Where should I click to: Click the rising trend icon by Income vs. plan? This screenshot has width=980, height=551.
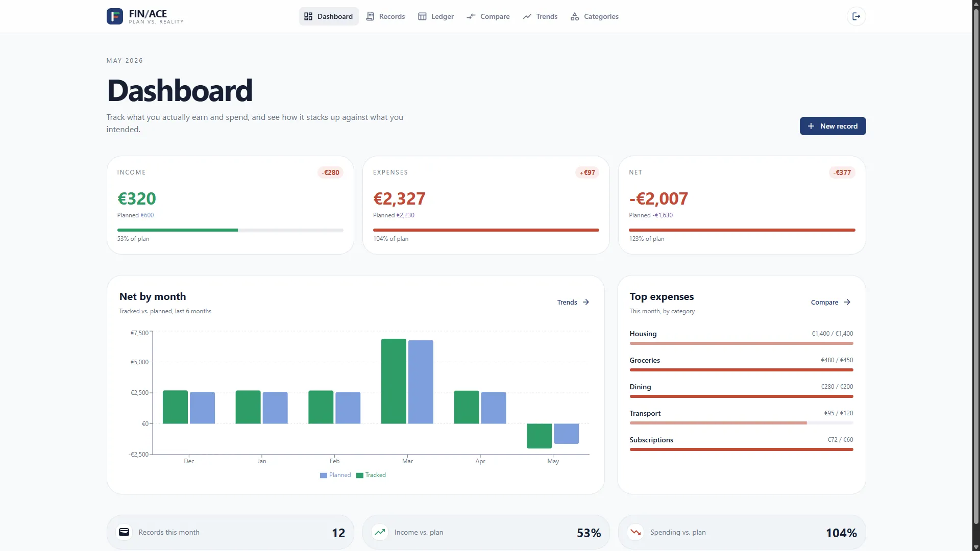[380, 532]
